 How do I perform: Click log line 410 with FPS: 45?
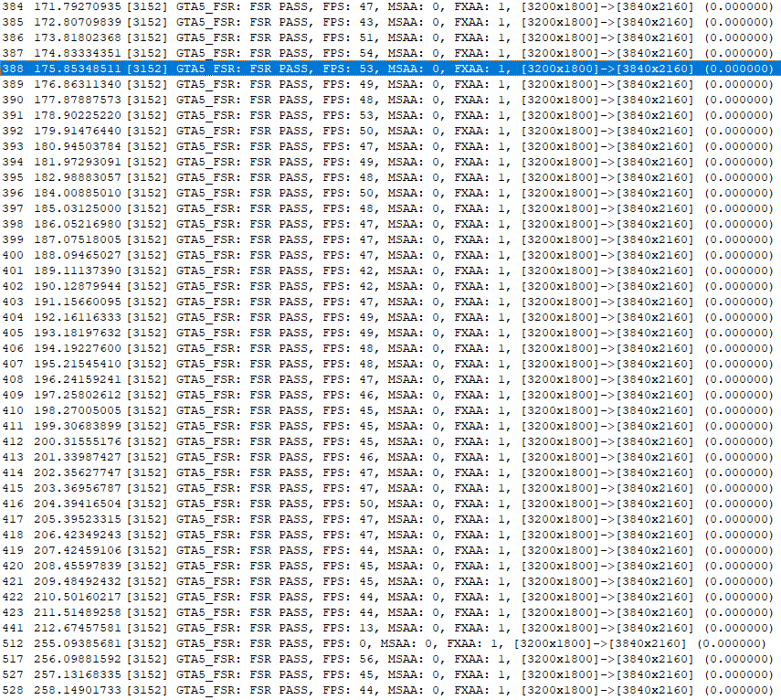coord(365,411)
